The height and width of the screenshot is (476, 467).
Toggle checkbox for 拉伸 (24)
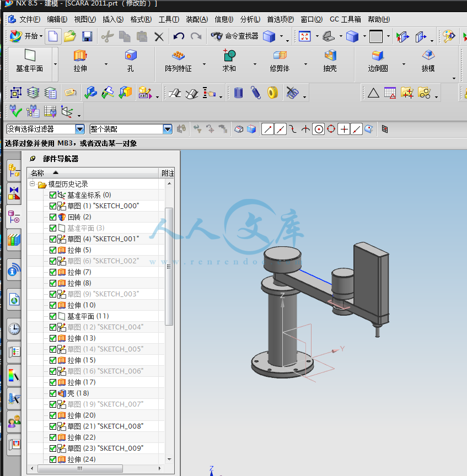53,459
